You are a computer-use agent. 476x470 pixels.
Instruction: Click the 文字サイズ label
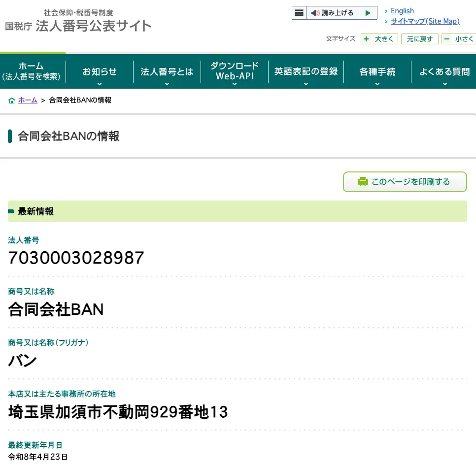point(340,39)
